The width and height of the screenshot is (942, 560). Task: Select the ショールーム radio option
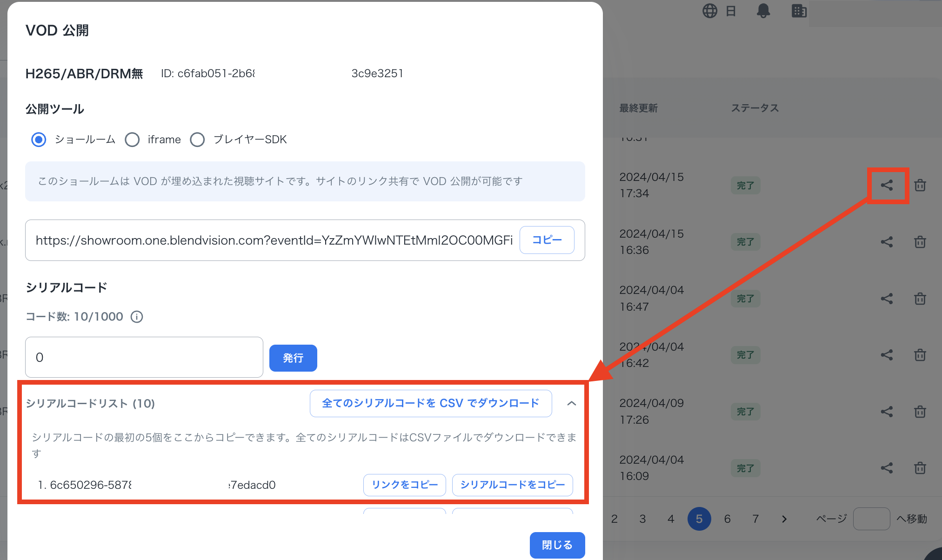point(39,140)
